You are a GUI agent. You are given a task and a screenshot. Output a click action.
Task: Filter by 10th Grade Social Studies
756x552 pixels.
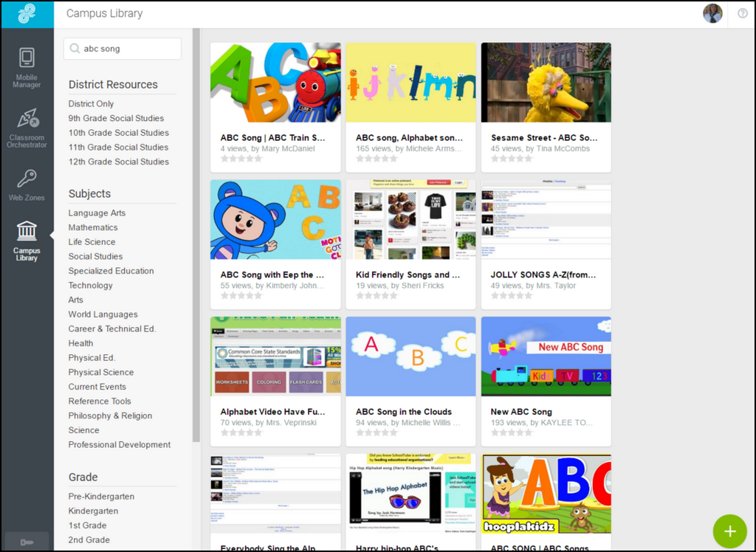[x=119, y=133]
